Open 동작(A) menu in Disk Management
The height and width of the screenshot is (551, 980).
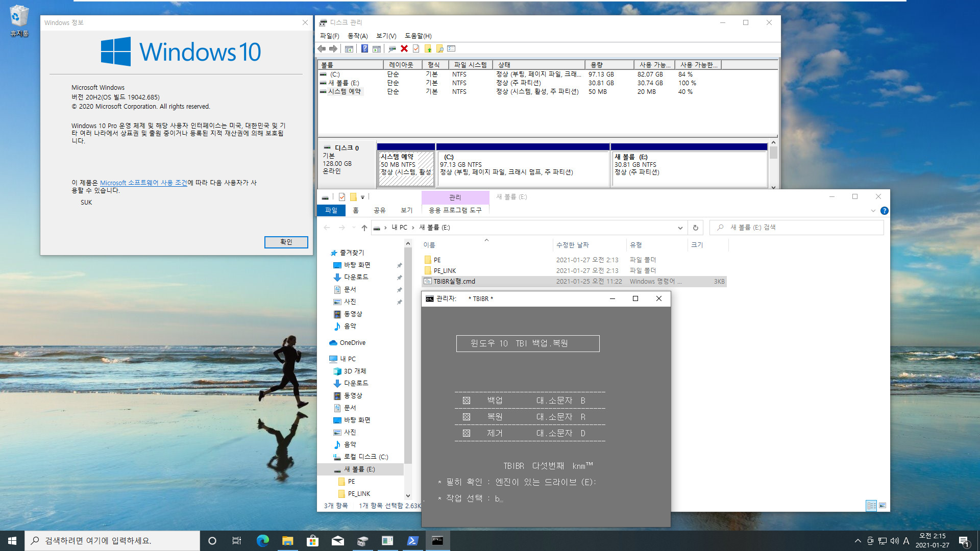[357, 36]
